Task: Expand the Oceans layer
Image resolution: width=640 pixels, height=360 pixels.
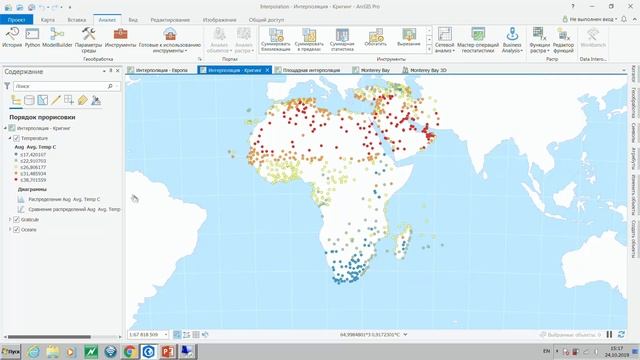Action: click(x=10, y=230)
